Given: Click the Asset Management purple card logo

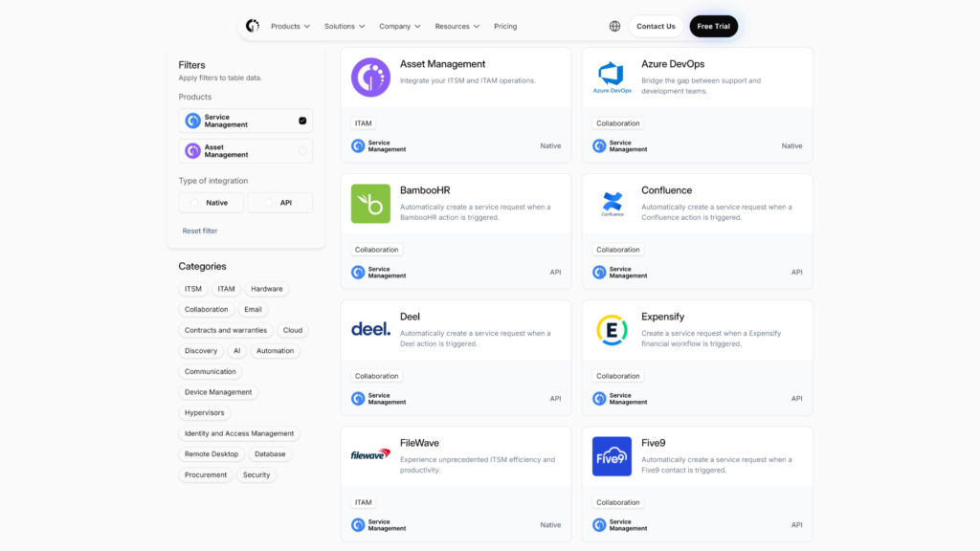Looking at the screenshot, I should pyautogui.click(x=370, y=77).
